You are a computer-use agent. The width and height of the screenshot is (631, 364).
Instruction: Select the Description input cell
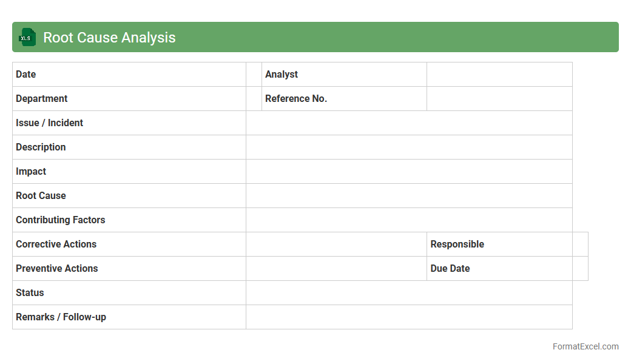click(409, 147)
